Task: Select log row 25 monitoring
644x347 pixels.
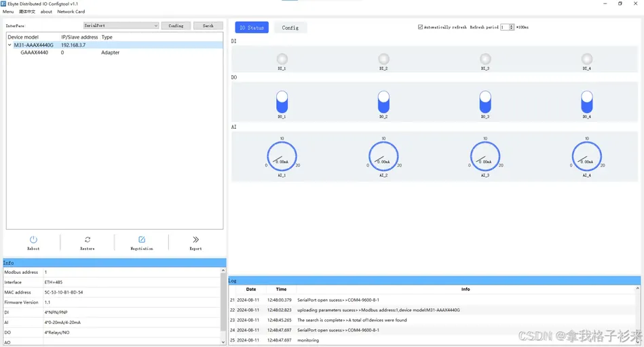Action: (x=432, y=340)
